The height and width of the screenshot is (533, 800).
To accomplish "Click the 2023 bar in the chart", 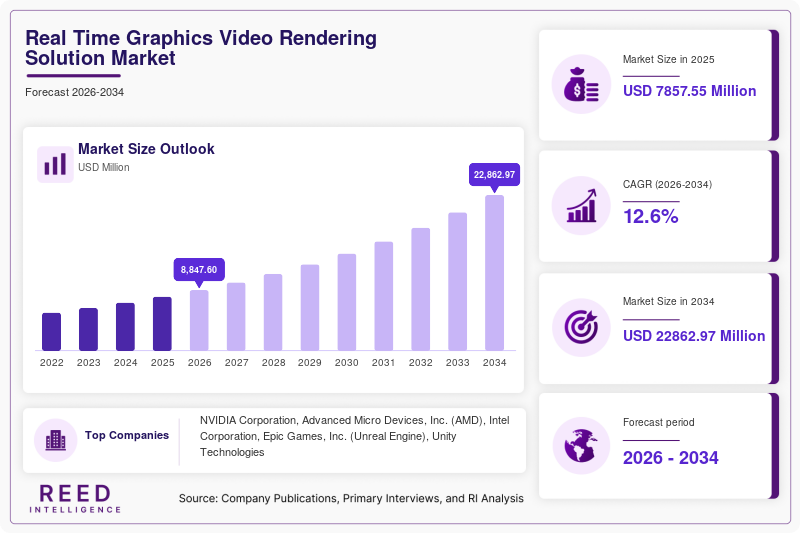I will pyautogui.click(x=88, y=329).
